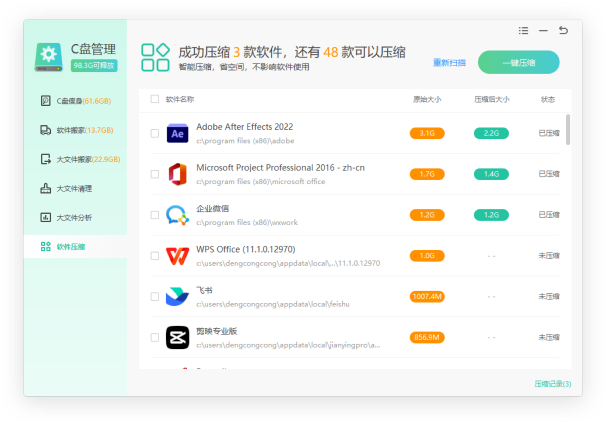Click the 原始大小 column header
The height and width of the screenshot is (424, 606).
coord(427,99)
